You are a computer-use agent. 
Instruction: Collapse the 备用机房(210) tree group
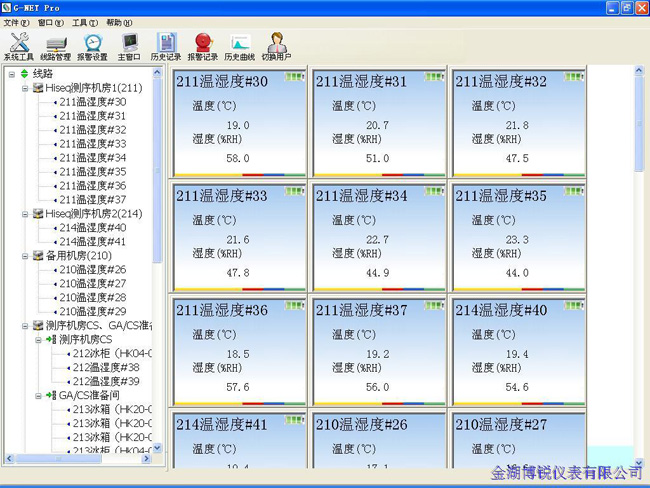pyautogui.click(x=25, y=256)
